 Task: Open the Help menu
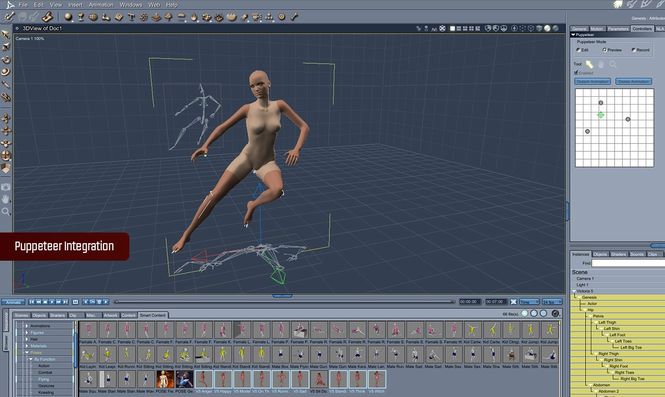click(x=172, y=5)
